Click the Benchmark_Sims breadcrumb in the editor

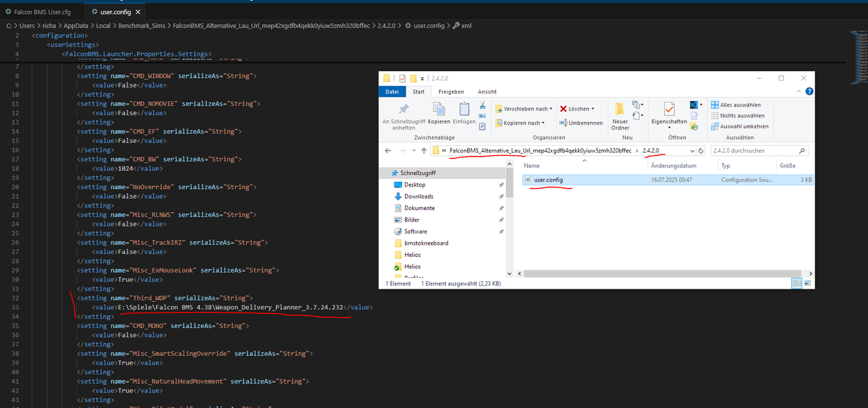click(140, 26)
